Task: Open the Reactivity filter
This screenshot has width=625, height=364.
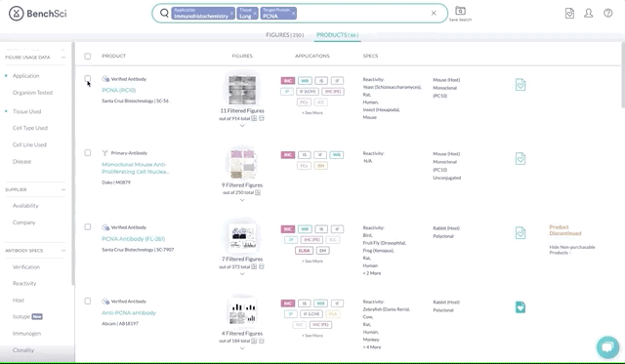Action: click(x=24, y=284)
